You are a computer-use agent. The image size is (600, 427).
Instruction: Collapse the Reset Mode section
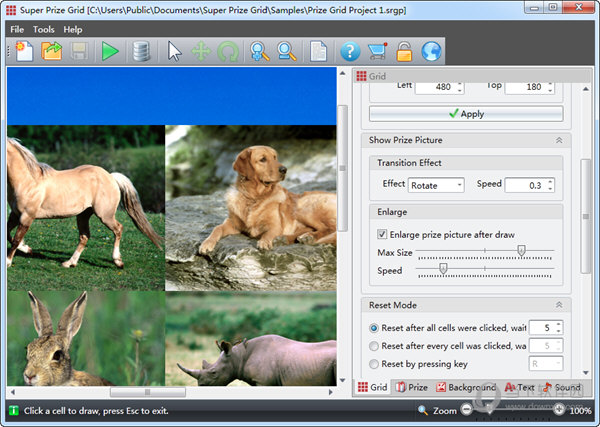coord(558,305)
